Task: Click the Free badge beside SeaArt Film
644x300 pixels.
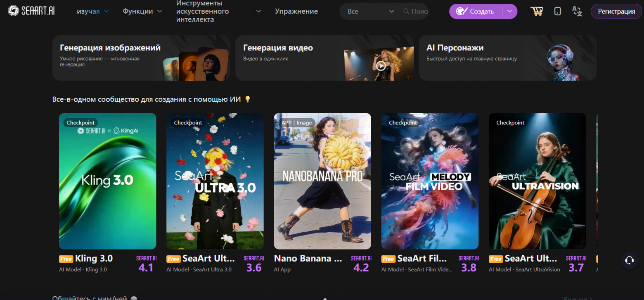Action: click(388, 259)
